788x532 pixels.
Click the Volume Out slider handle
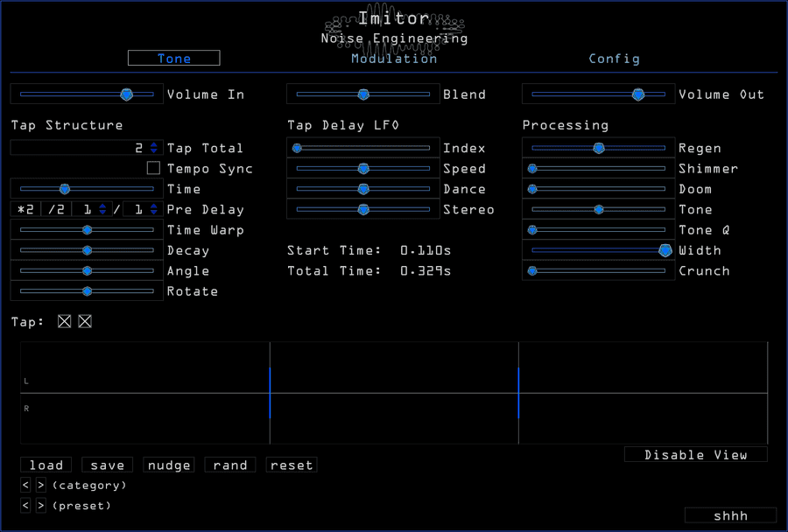(638, 94)
